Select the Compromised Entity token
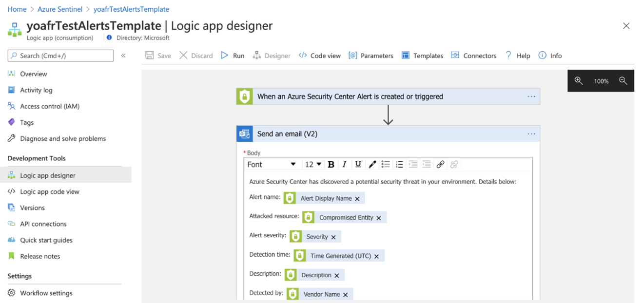Image resolution: width=644 pixels, height=303 pixels. pyautogui.click(x=344, y=217)
